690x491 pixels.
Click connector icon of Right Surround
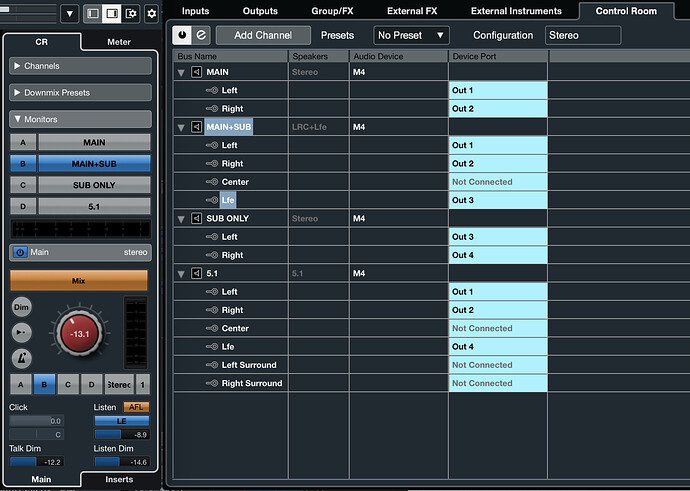pos(212,383)
